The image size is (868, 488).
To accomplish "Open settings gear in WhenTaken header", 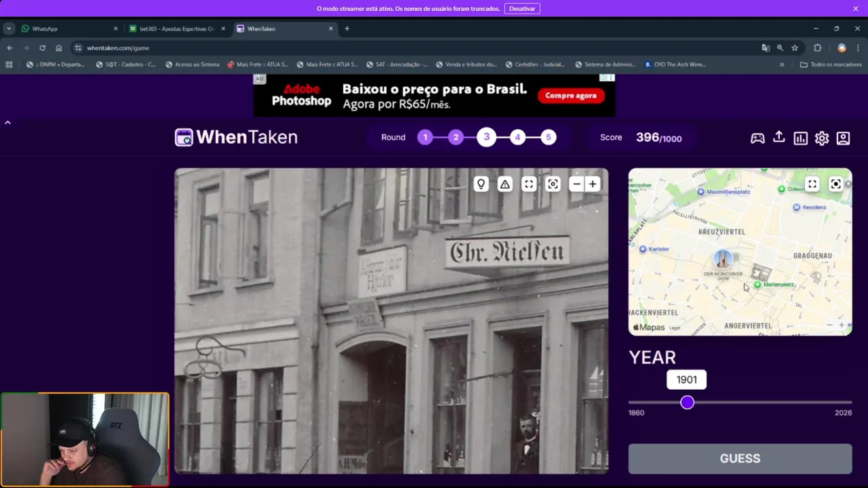I will 822,138.
